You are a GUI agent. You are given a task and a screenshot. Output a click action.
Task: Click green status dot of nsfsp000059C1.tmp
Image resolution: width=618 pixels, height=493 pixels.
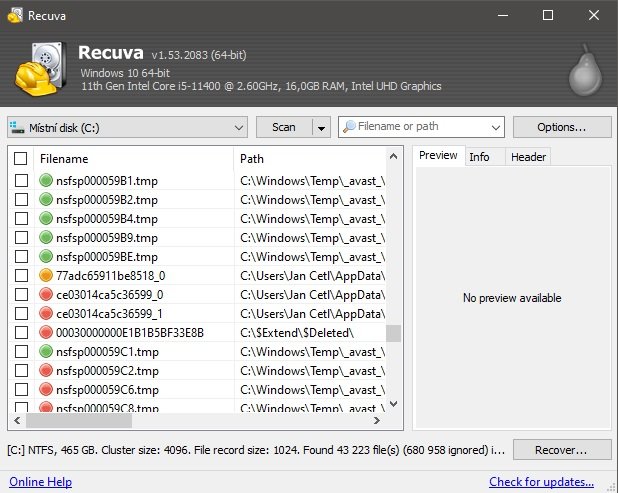(46, 351)
